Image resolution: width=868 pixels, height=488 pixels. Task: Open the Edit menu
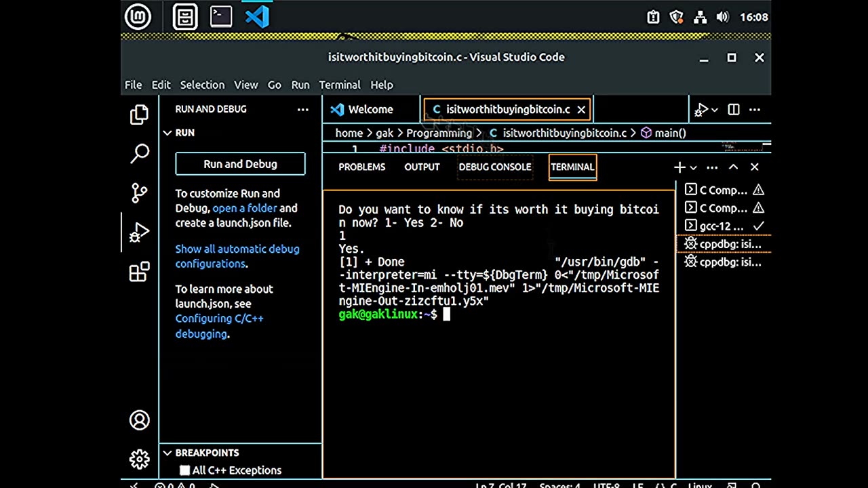coord(161,85)
